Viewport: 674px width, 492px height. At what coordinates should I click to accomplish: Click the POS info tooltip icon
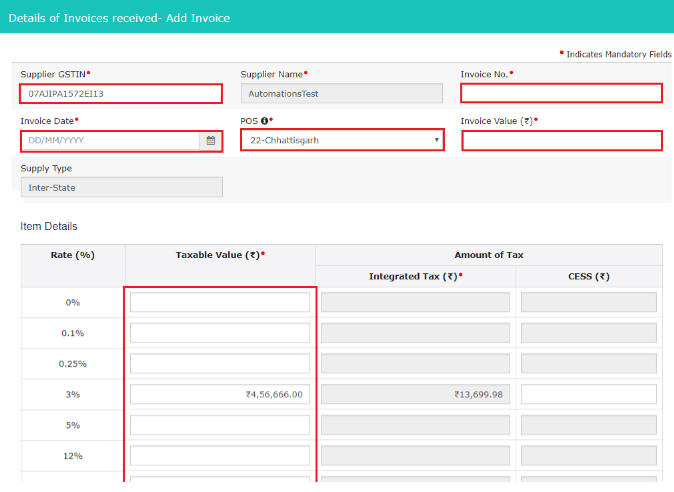click(263, 121)
